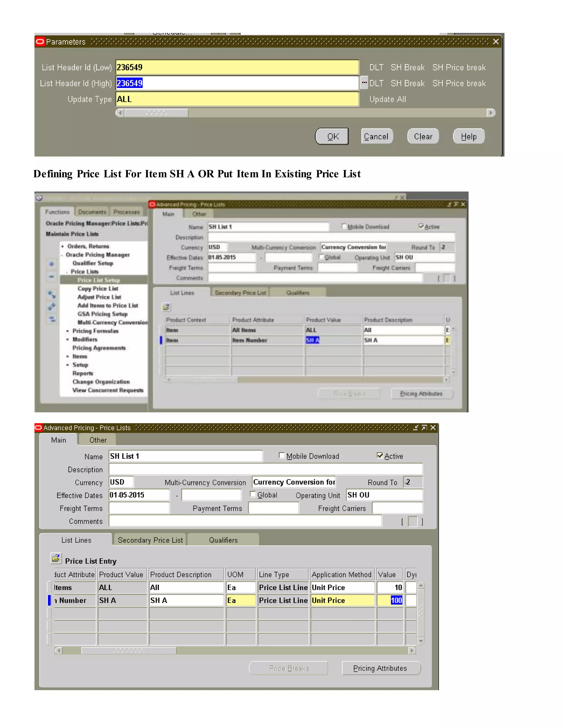563x728 pixels.
Task: Click the Update Type field showing ALL
Action: (x=237, y=99)
